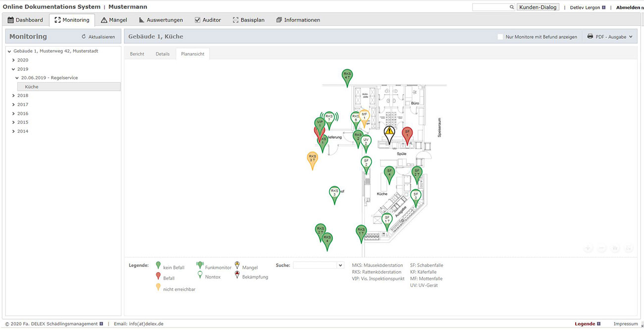The image size is (644, 330).
Task: Click the Aktualisieren refresh icon
Action: pos(84,37)
